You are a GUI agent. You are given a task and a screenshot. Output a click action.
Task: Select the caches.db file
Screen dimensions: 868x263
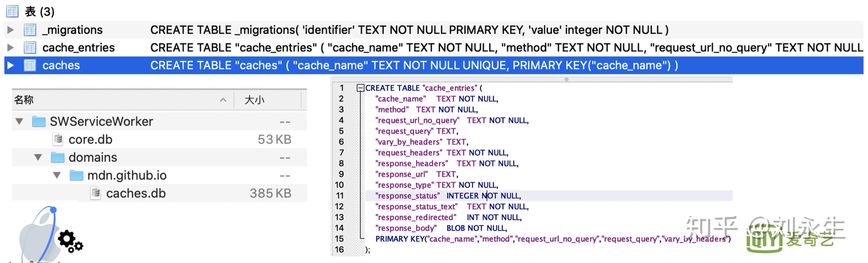coord(136,193)
